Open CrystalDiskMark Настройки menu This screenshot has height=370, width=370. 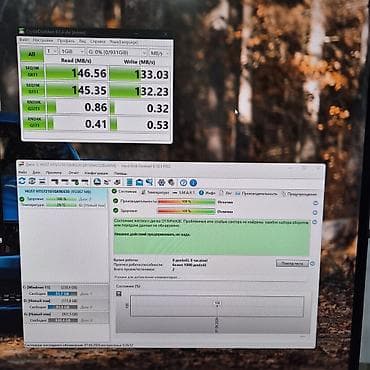coord(43,40)
